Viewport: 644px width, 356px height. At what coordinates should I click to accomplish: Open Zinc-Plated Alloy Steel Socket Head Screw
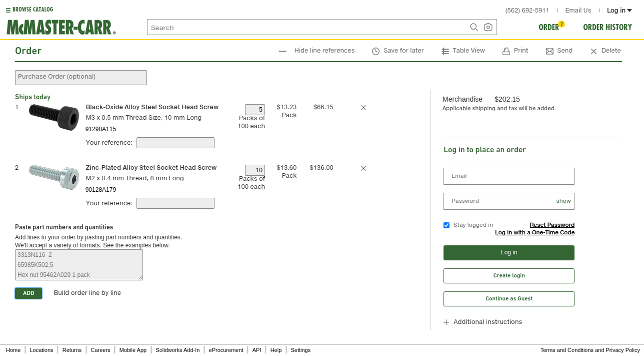pyautogui.click(x=151, y=168)
